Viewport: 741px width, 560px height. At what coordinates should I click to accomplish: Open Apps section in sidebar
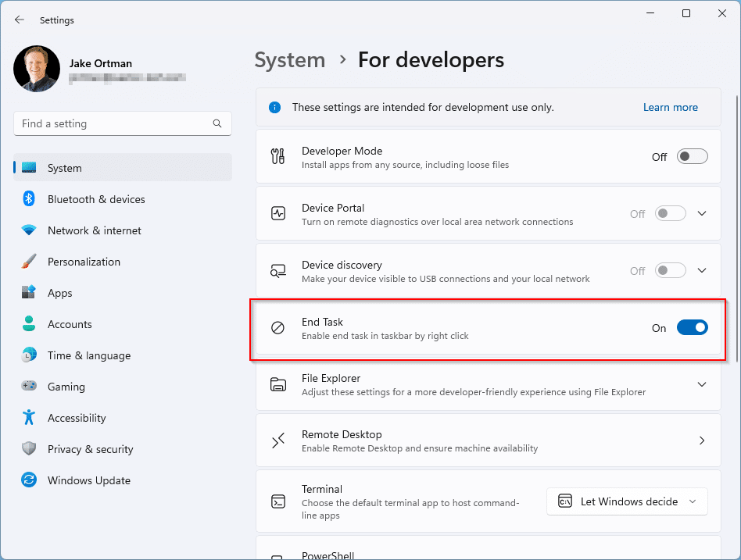(x=123, y=293)
